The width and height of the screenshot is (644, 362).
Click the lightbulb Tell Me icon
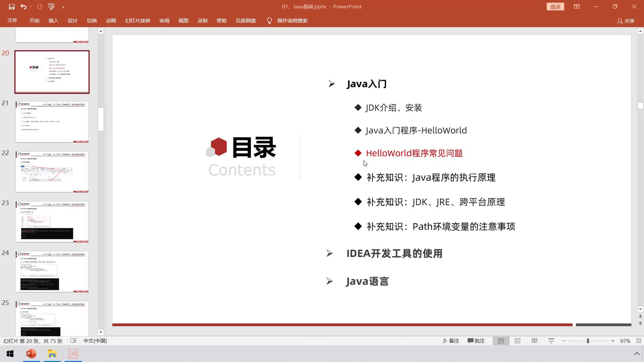[269, 21]
